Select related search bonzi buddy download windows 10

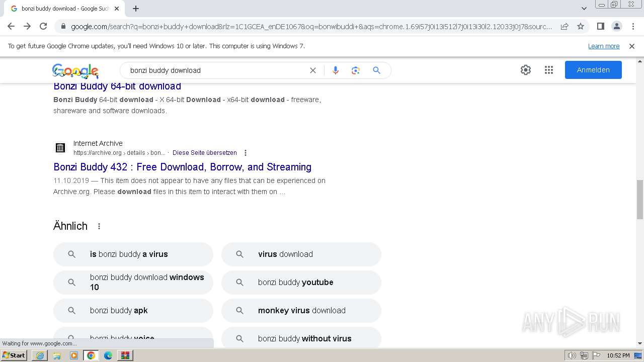(x=133, y=283)
